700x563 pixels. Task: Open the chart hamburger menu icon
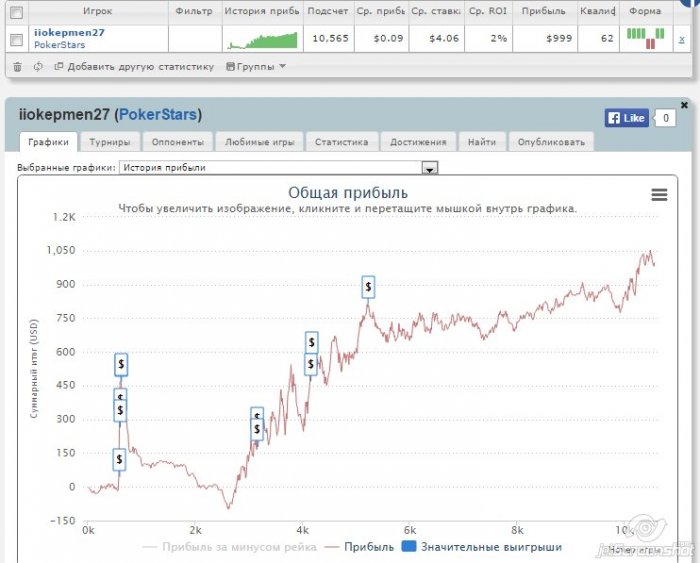(x=659, y=195)
